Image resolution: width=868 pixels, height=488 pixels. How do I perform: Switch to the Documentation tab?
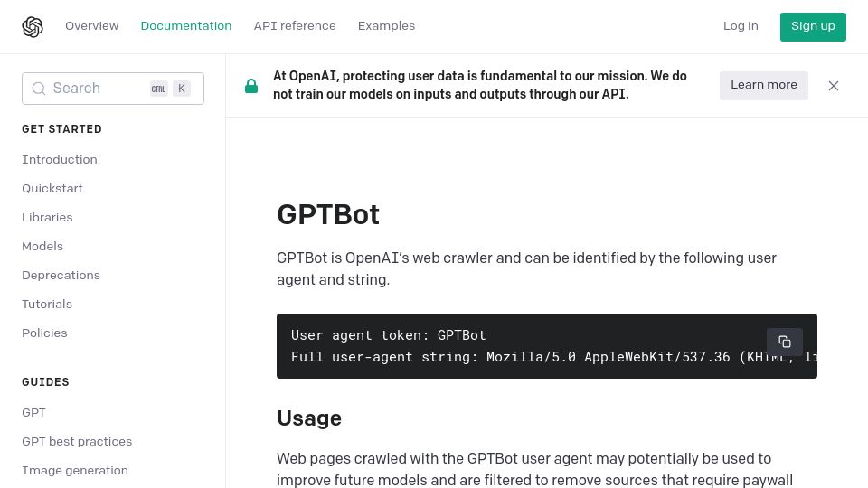186,26
